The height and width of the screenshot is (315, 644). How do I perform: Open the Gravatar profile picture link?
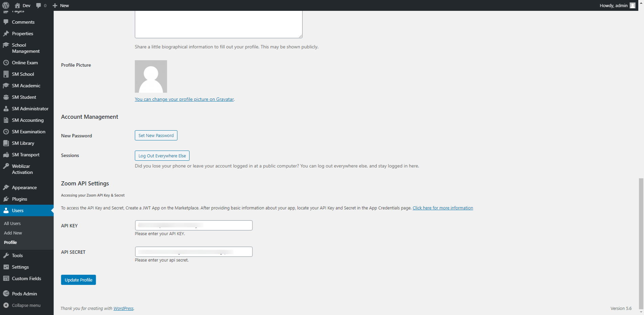click(184, 99)
